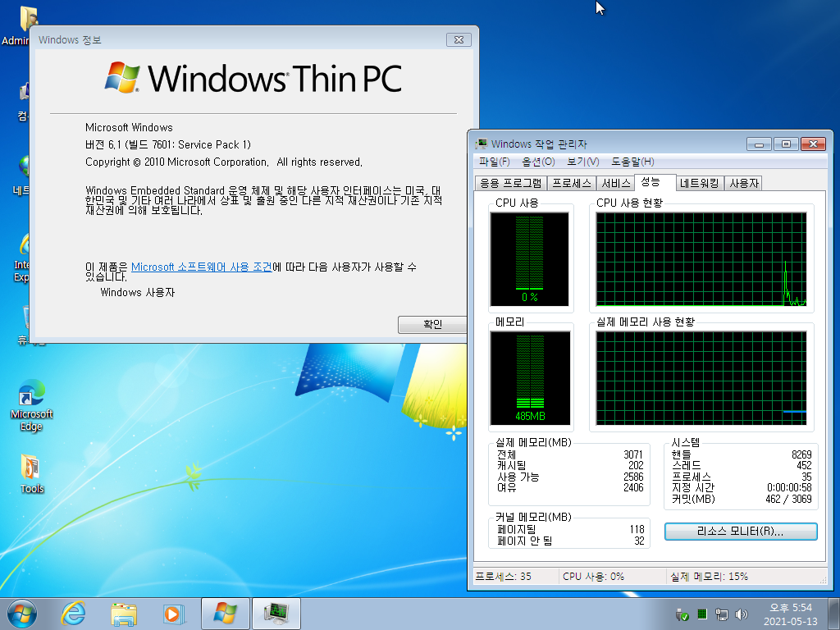The width and height of the screenshot is (840, 630).
Task: Click the Windows 사용자 licensee text
Action: pyautogui.click(x=138, y=292)
